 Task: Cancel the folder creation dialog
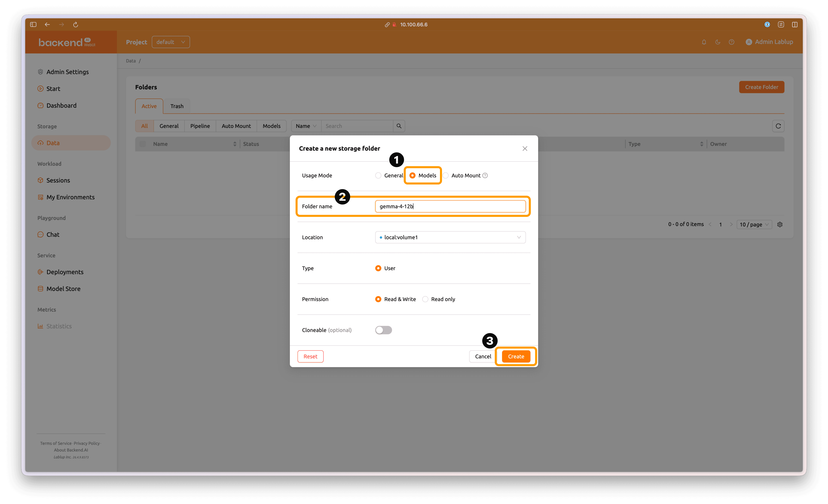tap(483, 357)
